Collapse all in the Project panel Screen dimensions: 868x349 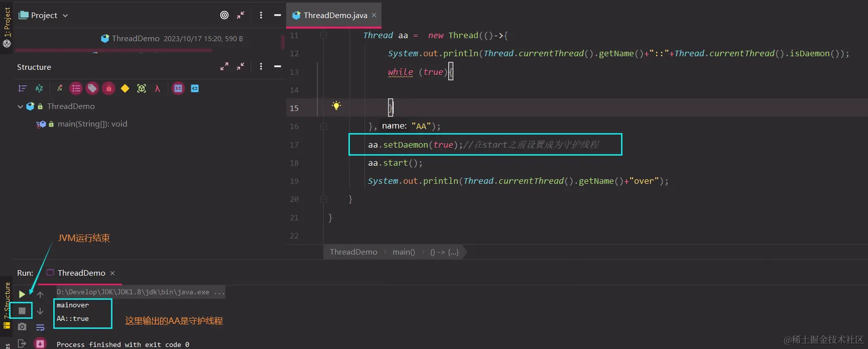[x=240, y=15]
